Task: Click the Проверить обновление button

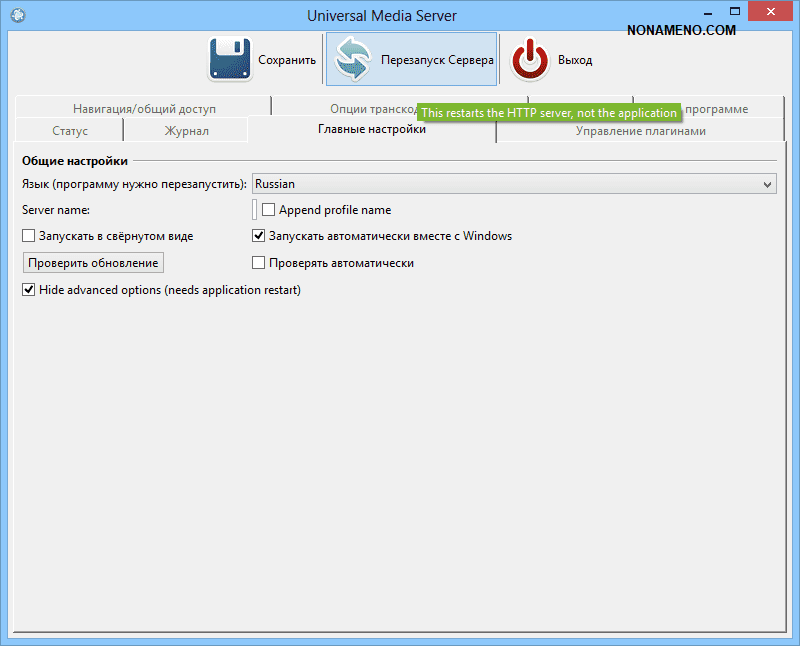Action: (x=93, y=263)
